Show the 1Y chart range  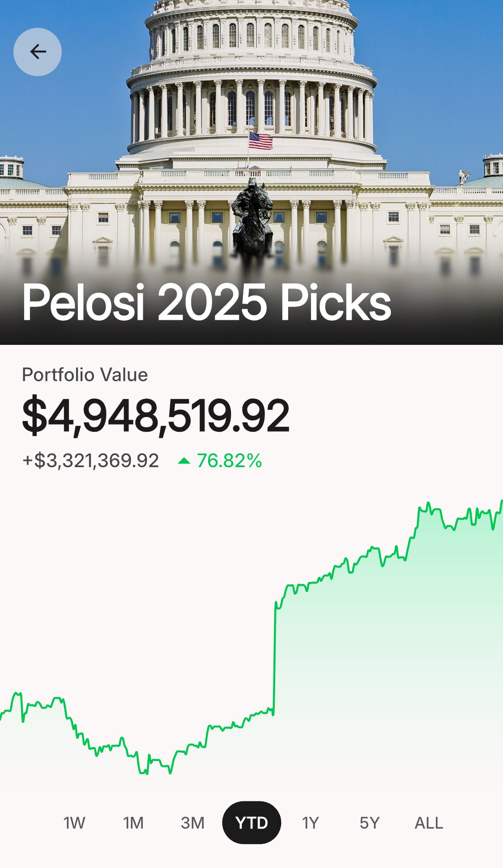(310, 823)
